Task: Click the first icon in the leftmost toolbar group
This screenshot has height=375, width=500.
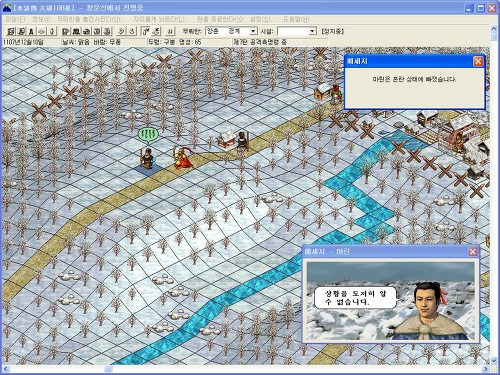Action: tap(11, 31)
